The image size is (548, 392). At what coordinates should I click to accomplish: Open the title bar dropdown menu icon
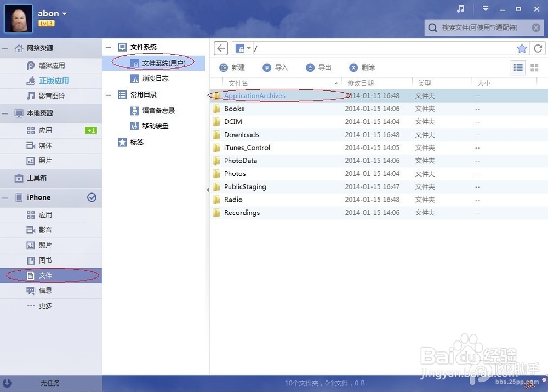[486, 9]
